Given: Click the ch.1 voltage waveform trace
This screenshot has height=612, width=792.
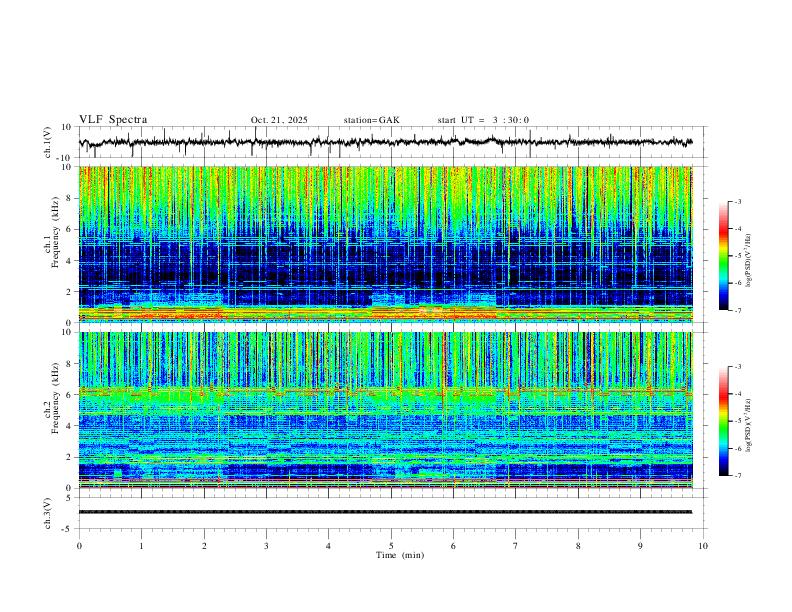Looking at the screenshot, I should (x=386, y=142).
